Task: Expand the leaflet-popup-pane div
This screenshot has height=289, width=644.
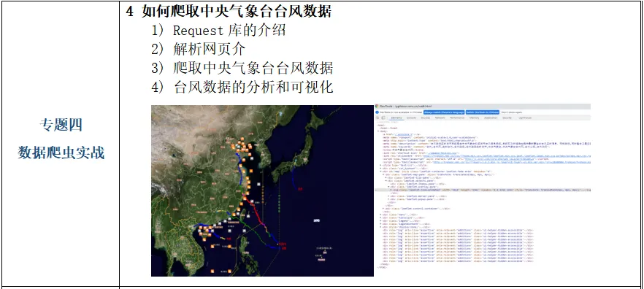Action: pos(388,199)
